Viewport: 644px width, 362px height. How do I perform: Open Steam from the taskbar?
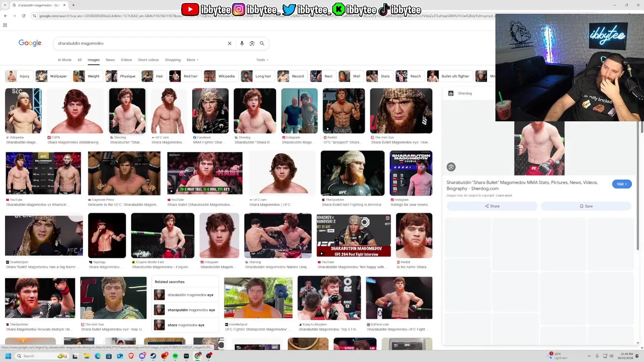[x=153, y=356]
